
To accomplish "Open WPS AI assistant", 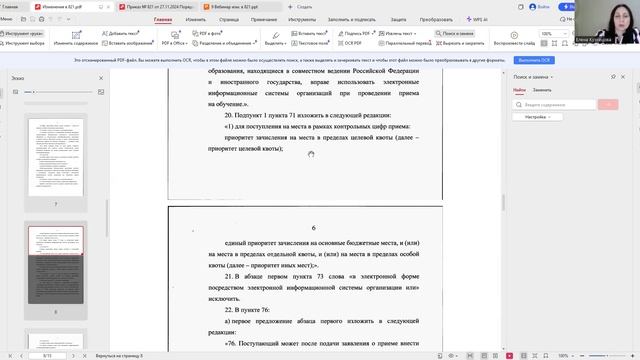I will 477,19.
